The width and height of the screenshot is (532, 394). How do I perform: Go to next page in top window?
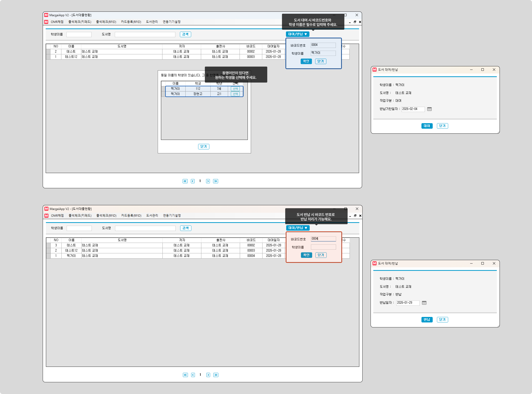208,181
